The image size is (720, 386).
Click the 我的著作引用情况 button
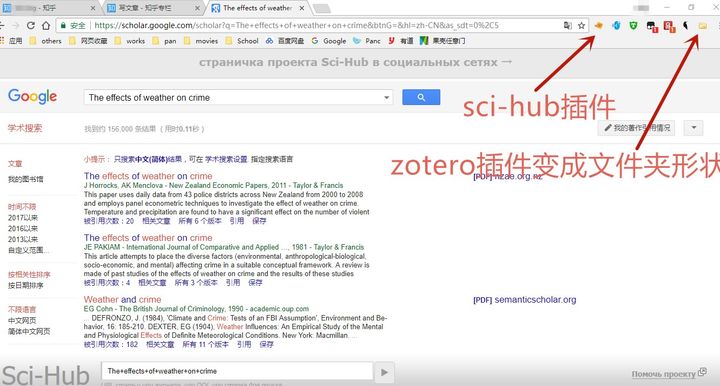637,128
